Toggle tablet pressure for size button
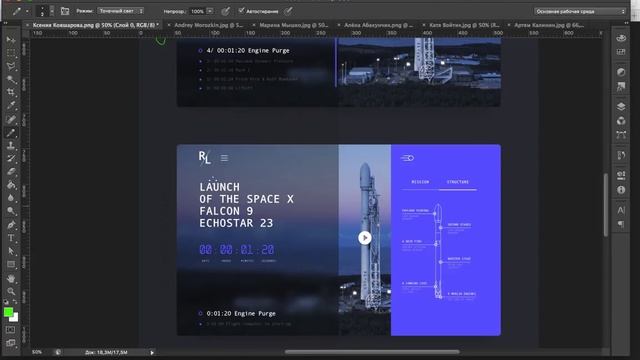The height and width of the screenshot is (360, 640). coord(288,11)
